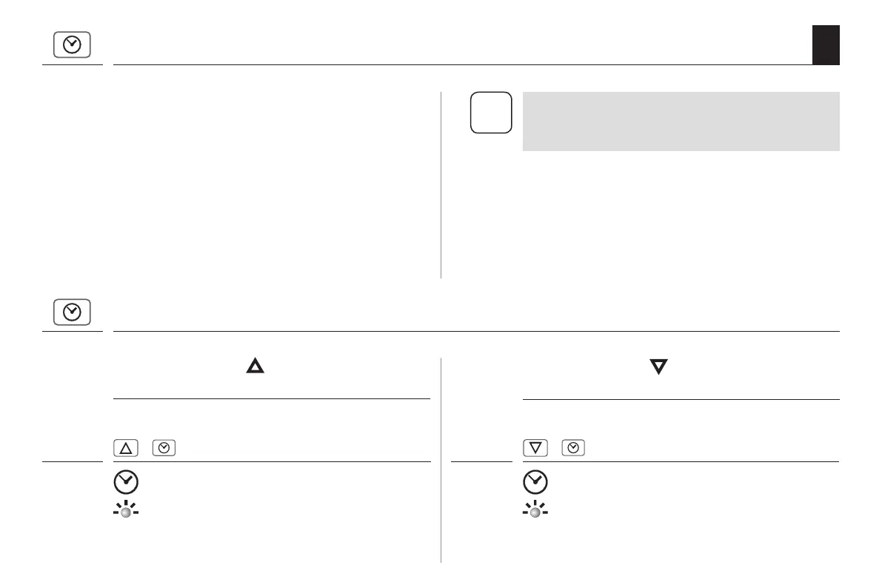The height and width of the screenshot is (588, 882).
Task: Click the black square page marker
Action: point(826,44)
